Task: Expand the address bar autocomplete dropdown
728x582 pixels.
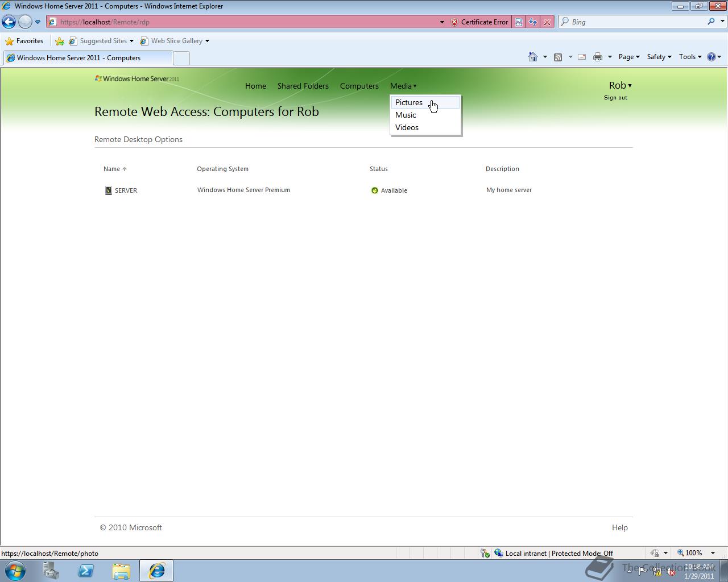Action: pos(442,22)
